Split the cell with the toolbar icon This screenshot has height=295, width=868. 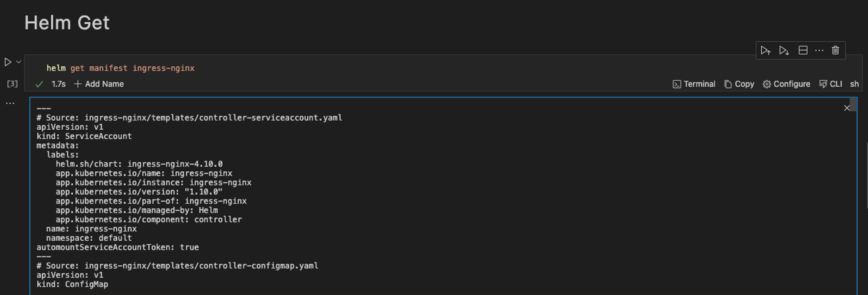(x=803, y=51)
